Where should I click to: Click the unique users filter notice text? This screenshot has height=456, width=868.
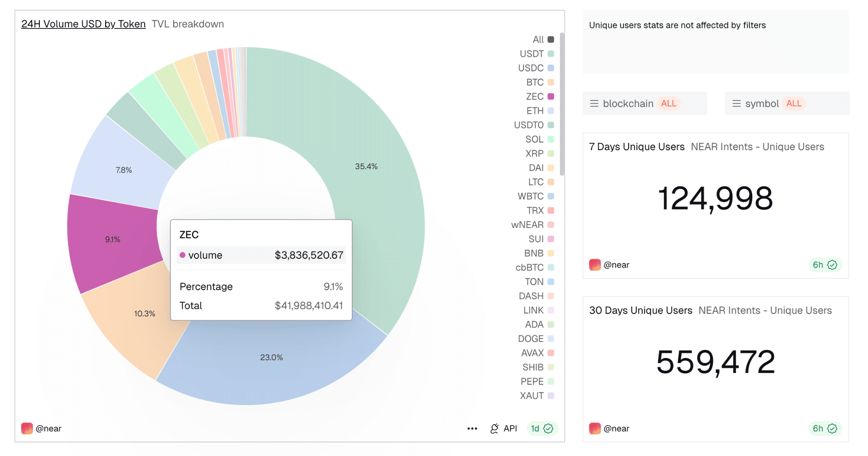[677, 25]
